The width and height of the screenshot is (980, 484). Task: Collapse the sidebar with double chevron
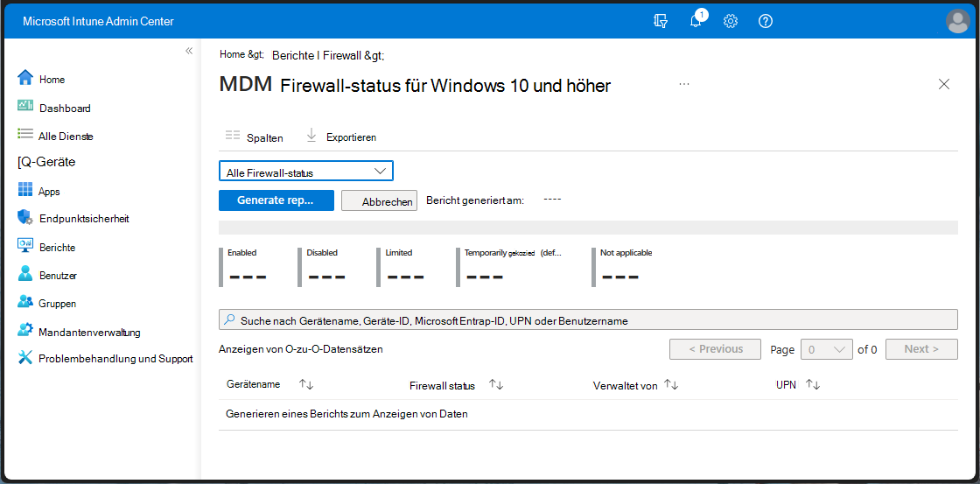click(x=189, y=51)
